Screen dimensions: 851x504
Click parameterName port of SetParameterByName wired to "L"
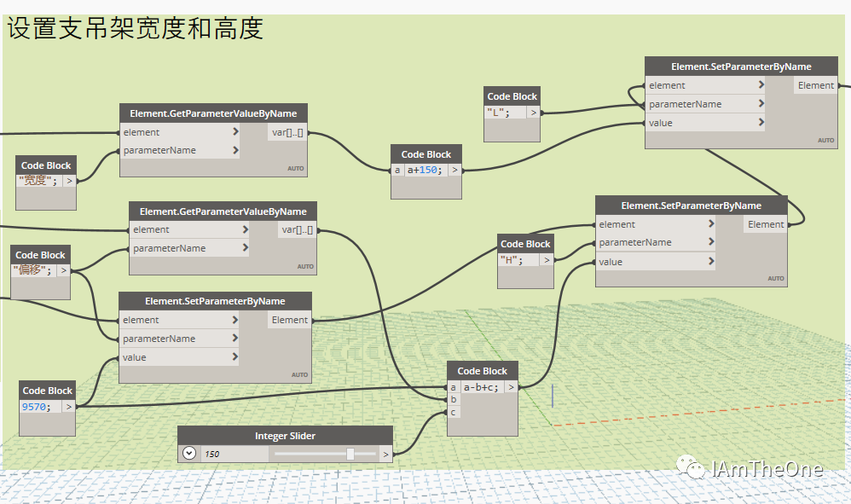705,104
